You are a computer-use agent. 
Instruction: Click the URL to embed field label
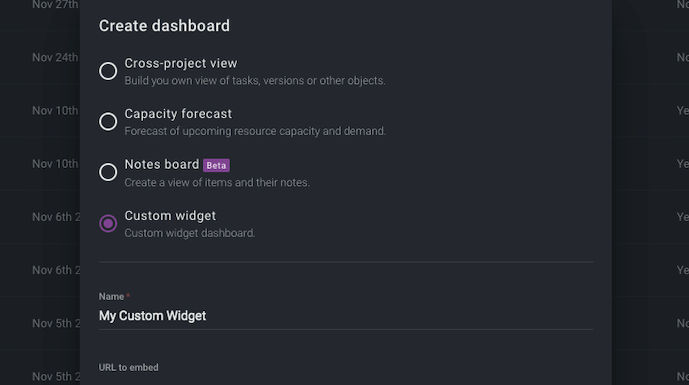128,367
